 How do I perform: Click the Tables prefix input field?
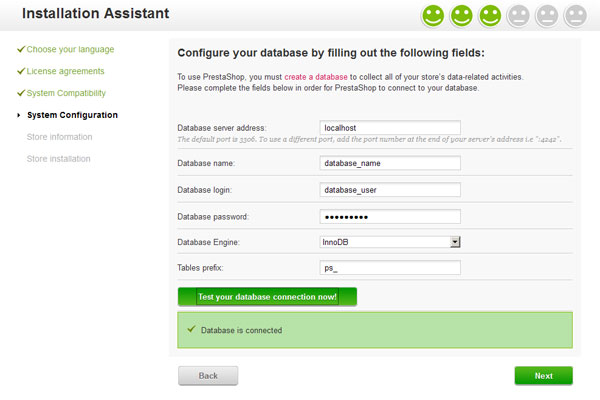pyautogui.click(x=390, y=268)
